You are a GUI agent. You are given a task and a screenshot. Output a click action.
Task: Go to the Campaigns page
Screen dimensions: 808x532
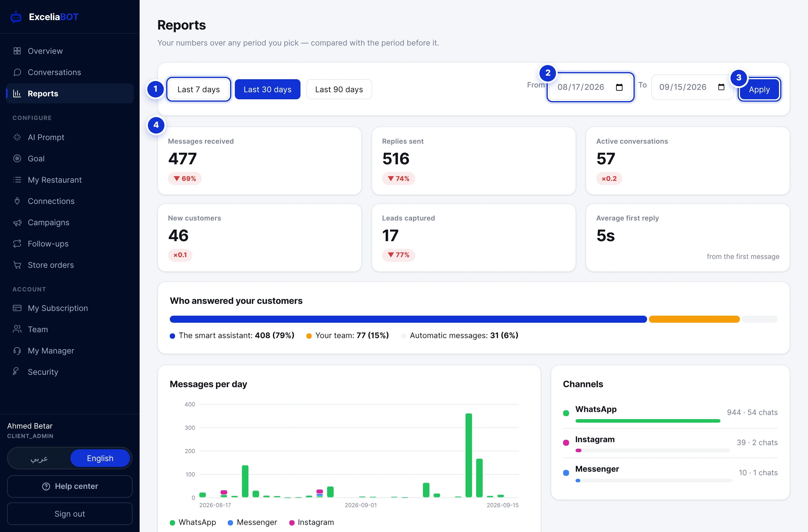[x=70, y=222]
